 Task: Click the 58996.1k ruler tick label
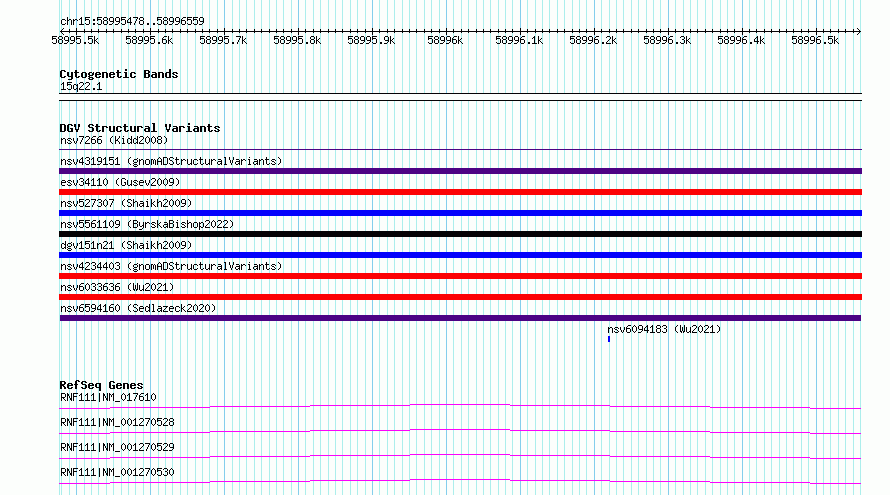519,40
